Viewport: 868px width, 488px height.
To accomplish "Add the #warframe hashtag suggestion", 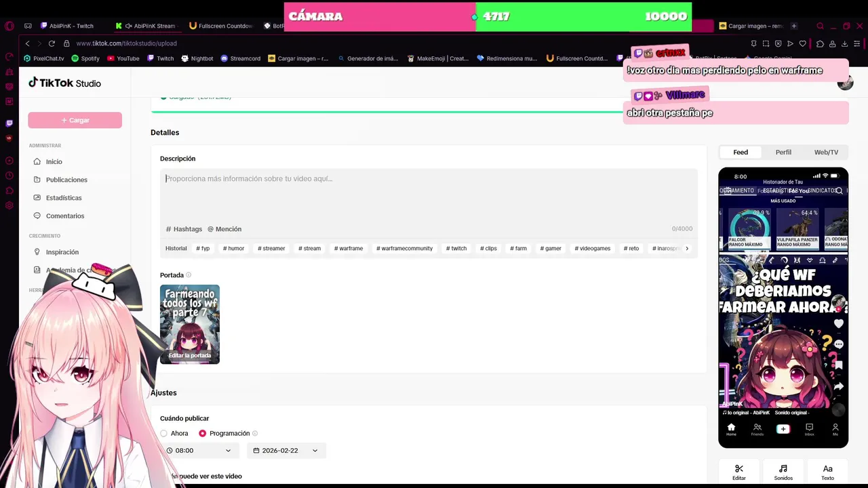I will click(x=349, y=248).
